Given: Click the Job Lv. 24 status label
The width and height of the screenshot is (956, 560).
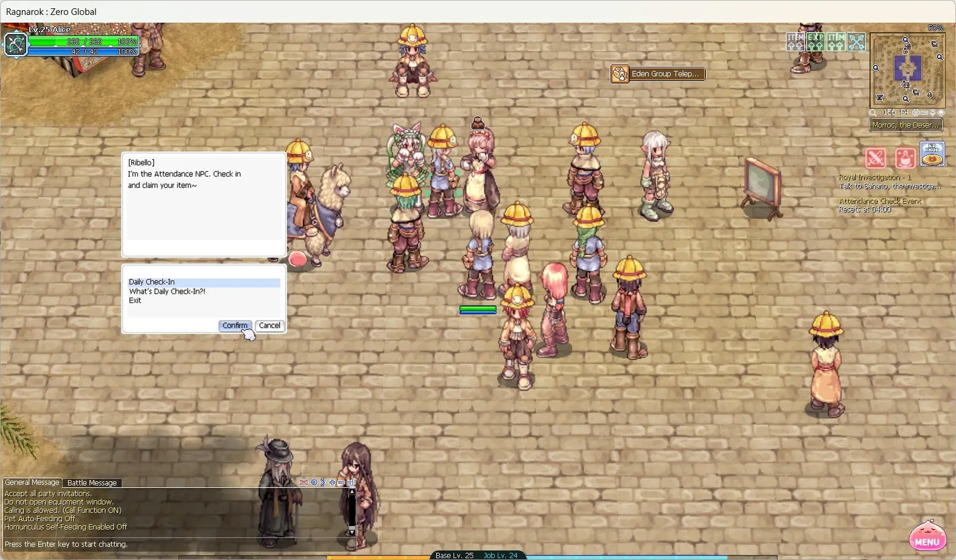Looking at the screenshot, I should (501, 555).
